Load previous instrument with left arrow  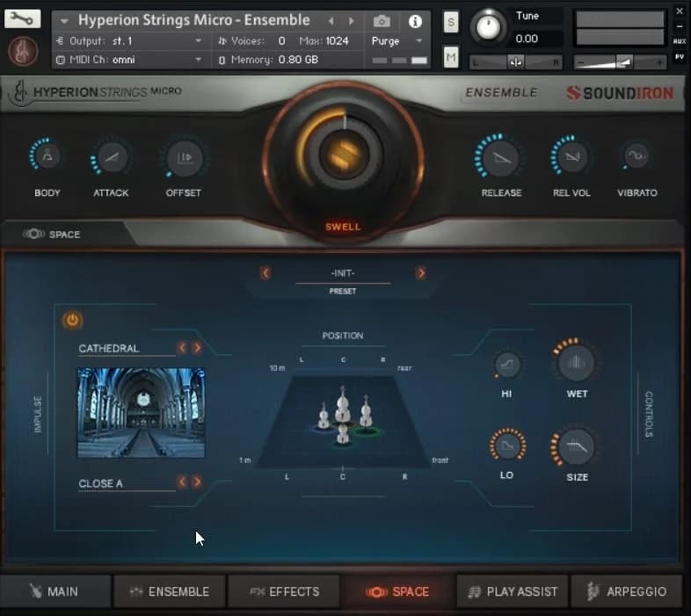point(331,21)
